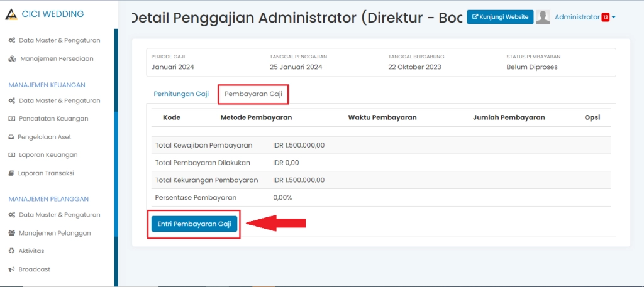Screen dimensions: 644x287
Task: Click the red 13 notification badge
Action: click(x=606, y=17)
